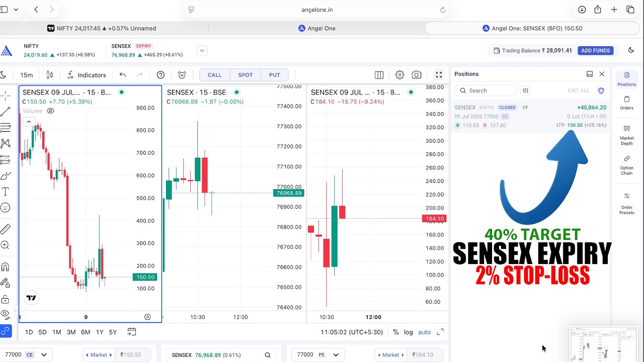Toggle auto scale on chart
The width and height of the screenshot is (644, 362).
pos(425,332)
